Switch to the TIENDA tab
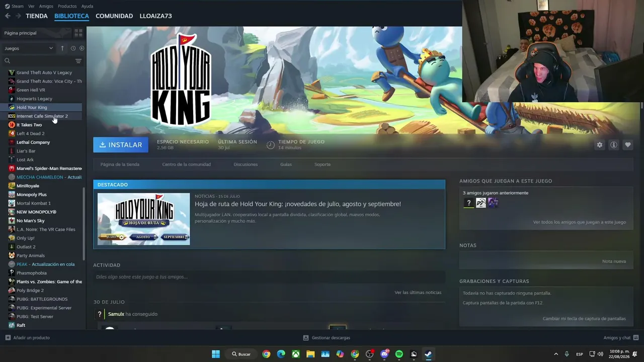 37,16
